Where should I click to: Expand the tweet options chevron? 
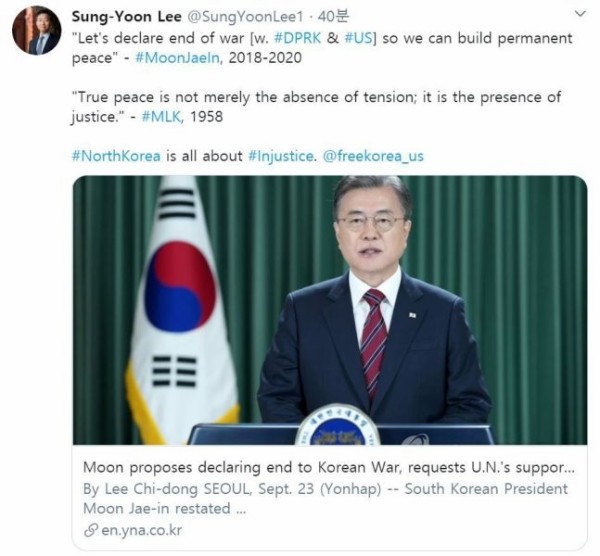pyautogui.click(x=580, y=14)
